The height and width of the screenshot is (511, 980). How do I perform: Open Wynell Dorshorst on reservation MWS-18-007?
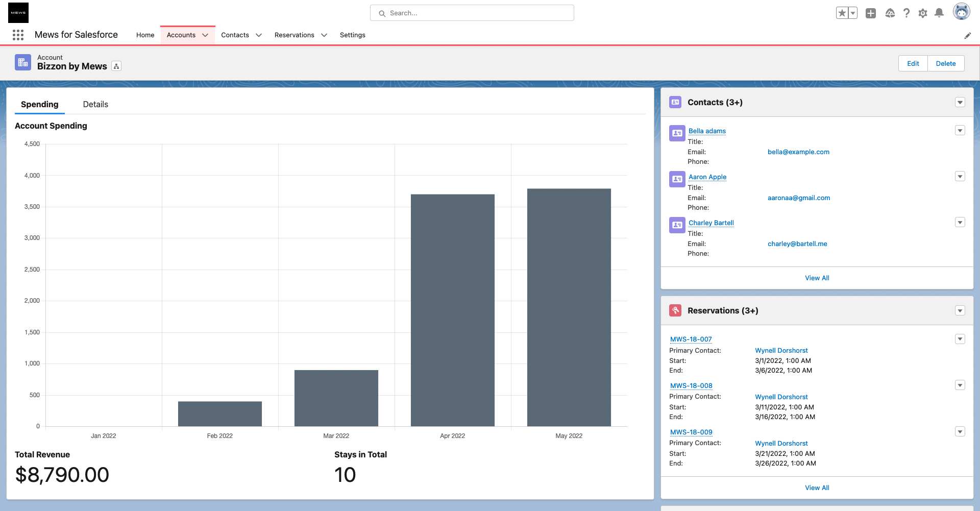[x=781, y=351]
